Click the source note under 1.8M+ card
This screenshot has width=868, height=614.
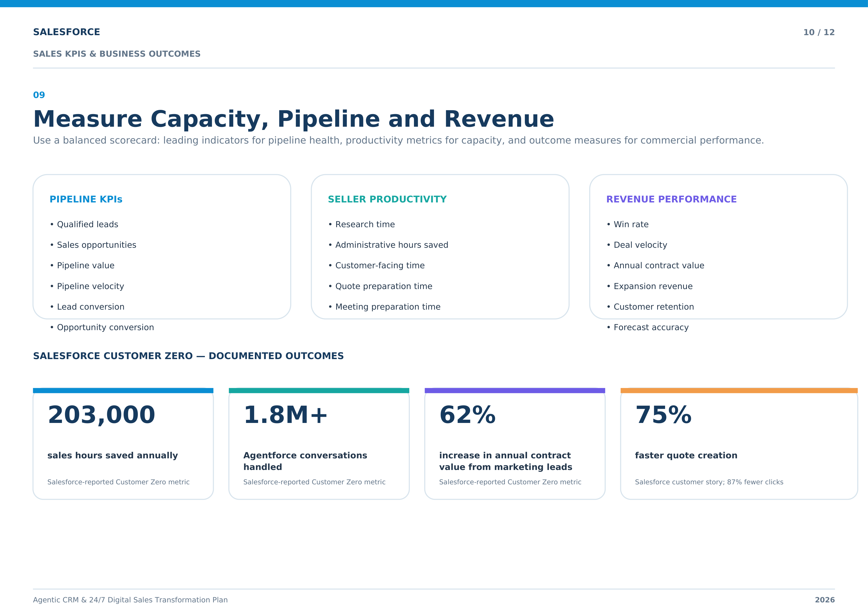[x=314, y=482]
